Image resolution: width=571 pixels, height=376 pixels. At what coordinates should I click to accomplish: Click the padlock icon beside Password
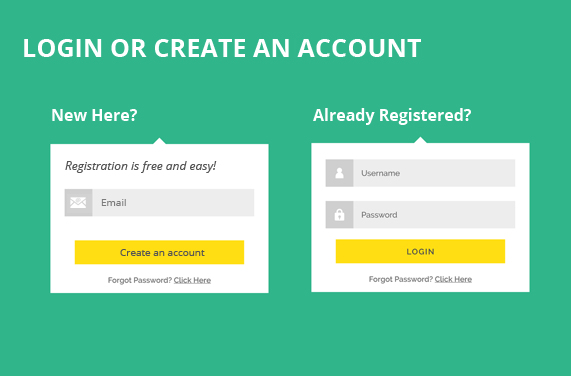coord(339,215)
